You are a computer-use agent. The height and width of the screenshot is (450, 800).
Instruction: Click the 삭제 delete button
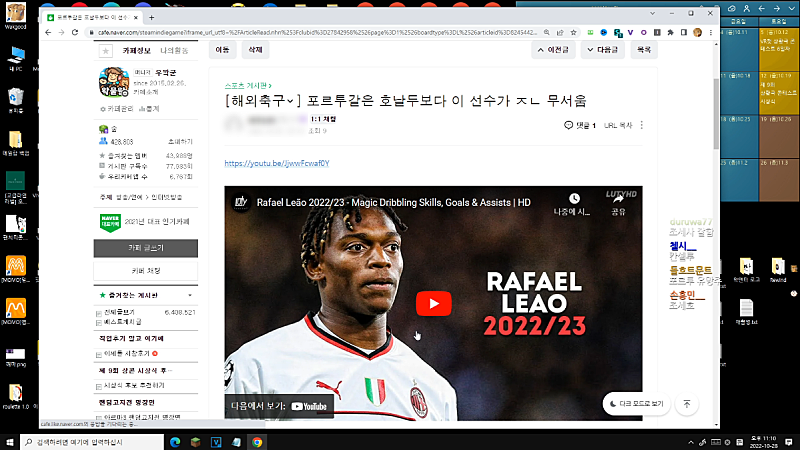click(255, 50)
